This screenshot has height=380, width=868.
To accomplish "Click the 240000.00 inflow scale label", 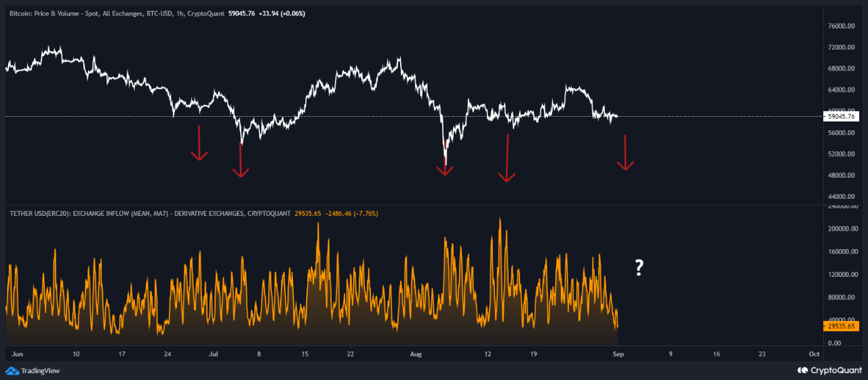I will (841, 206).
